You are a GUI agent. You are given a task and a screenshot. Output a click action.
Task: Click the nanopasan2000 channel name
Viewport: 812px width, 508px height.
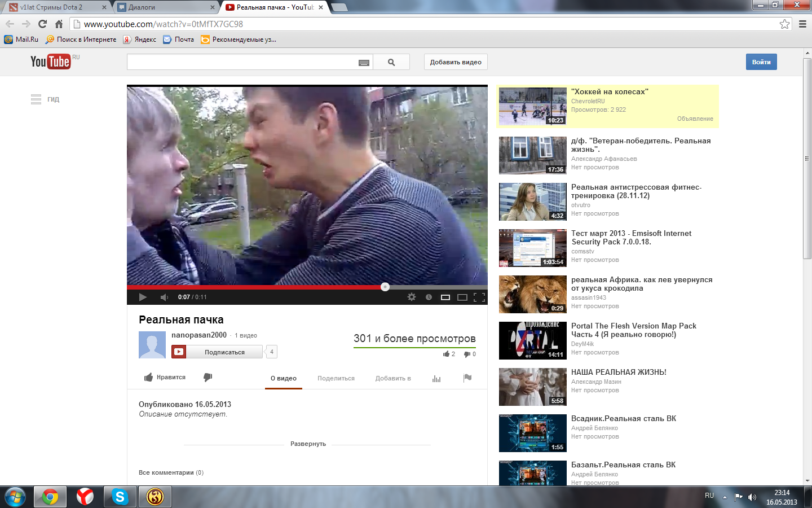pos(199,335)
